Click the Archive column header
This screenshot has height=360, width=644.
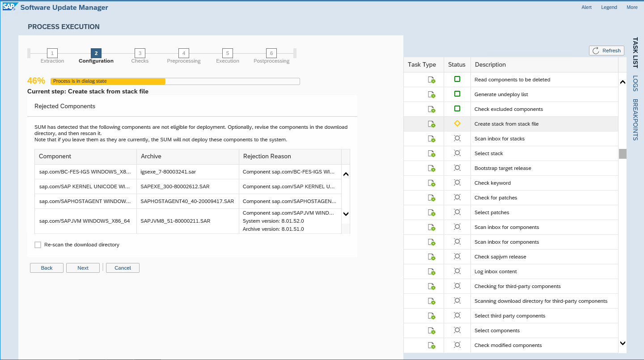coord(188,157)
